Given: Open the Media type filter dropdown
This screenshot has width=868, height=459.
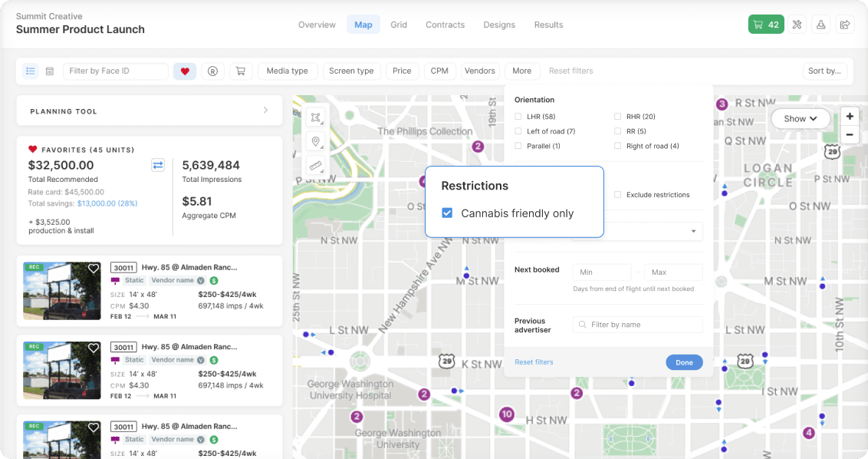Looking at the screenshot, I should [x=287, y=71].
